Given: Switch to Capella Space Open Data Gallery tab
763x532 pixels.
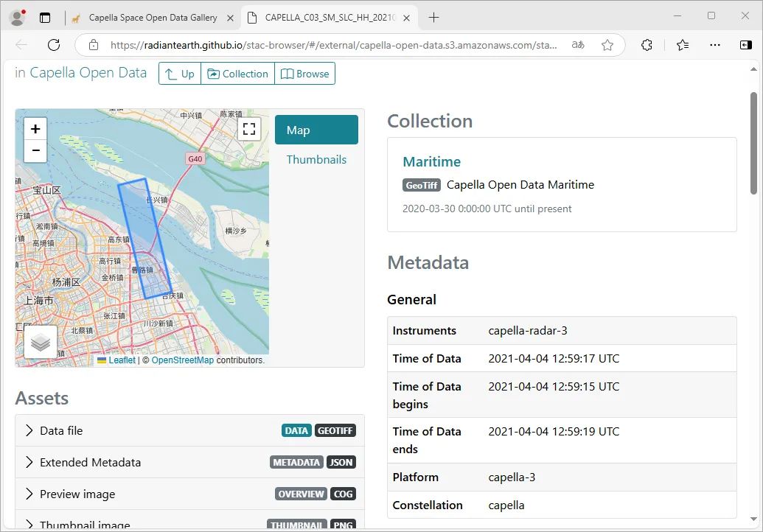Looking at the screenshot, I should [153, 18].
